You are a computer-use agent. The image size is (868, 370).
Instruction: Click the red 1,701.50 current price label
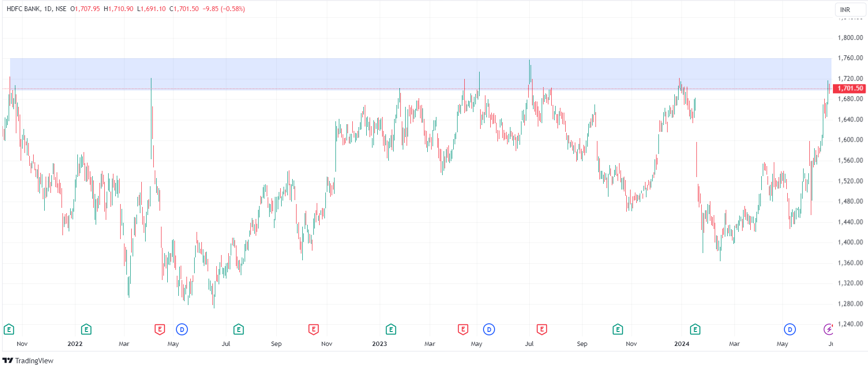[x=850, y=89]
